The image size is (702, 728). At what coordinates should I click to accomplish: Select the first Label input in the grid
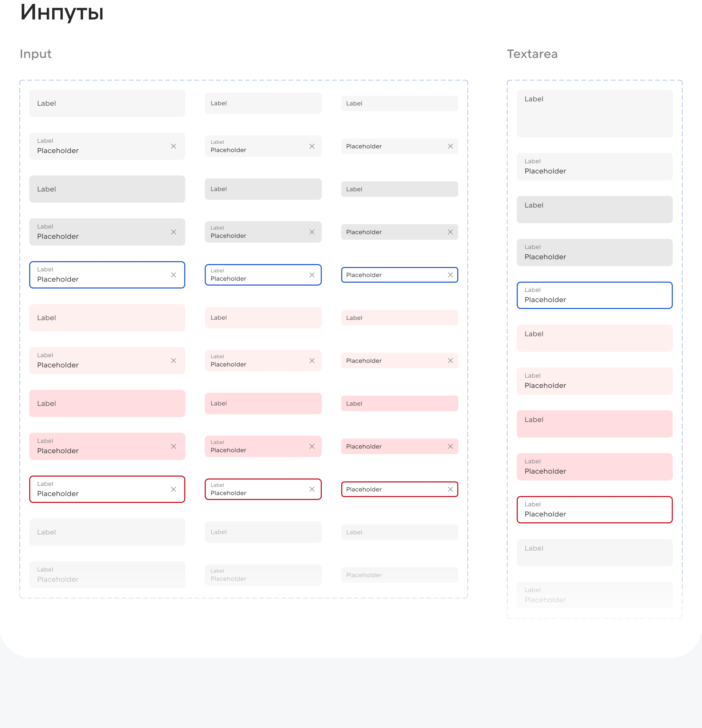click(x=107, y=103)
